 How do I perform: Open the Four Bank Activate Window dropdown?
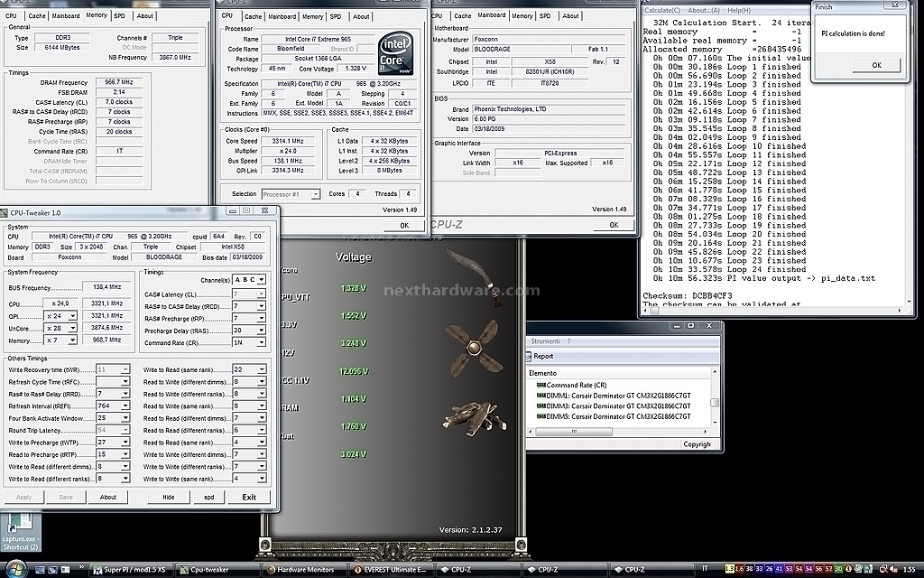click(x=113, y=417)
